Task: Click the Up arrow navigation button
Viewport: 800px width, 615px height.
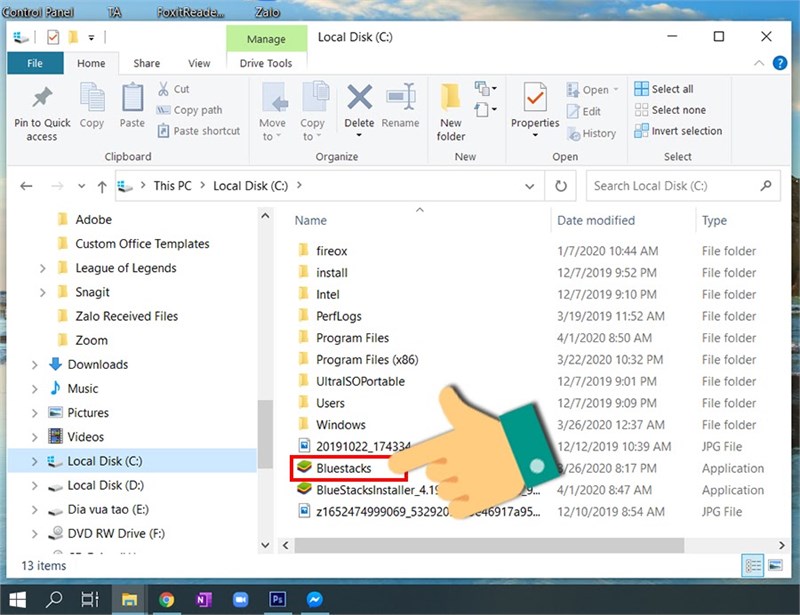Action: pyautogui.click(x=102, y=186)
